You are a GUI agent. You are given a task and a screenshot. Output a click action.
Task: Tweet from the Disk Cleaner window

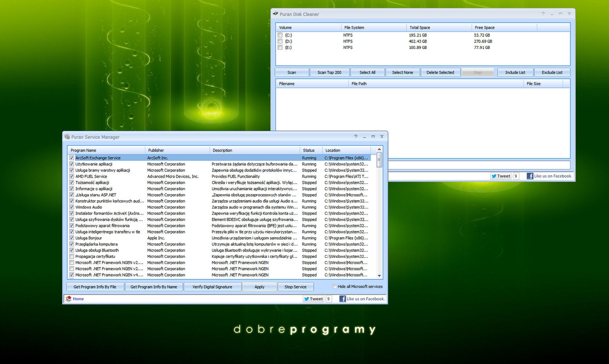pos(501,176)
